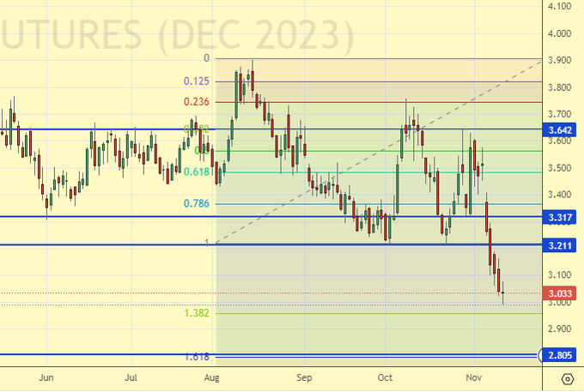Select the Jun marker on time axis
This screenshot has width=584, height=392.
[47, 377]
